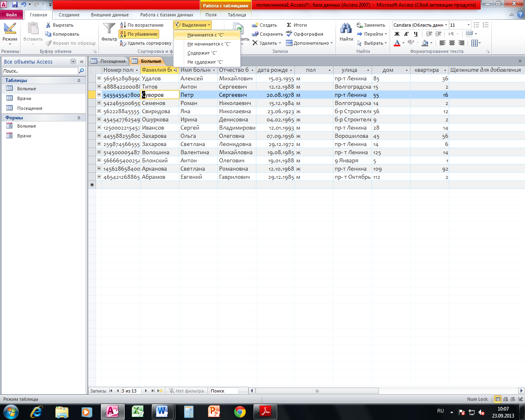Screen dimensions: 525x420
Task: Click the font color letter A
Action: point(397,43)
